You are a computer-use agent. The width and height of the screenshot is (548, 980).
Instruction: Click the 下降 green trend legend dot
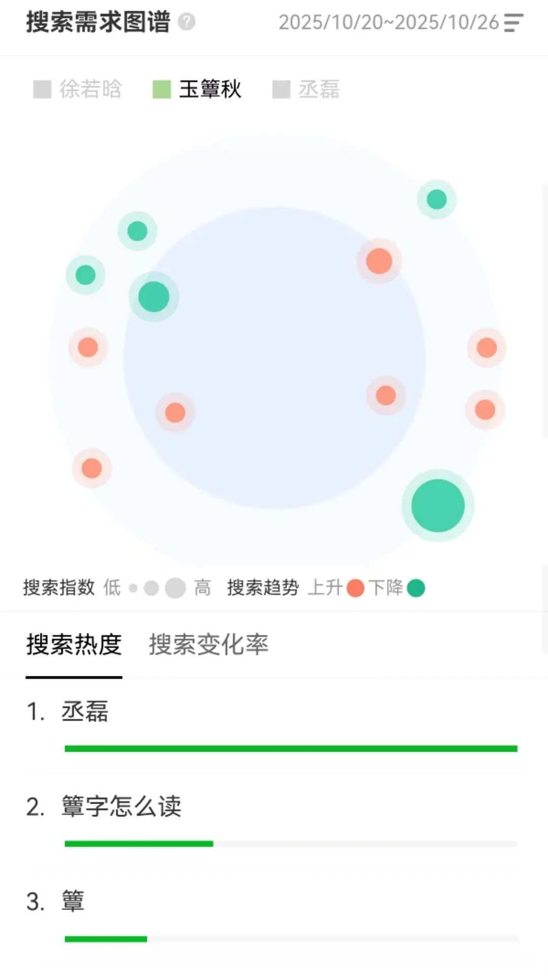point(416,588)
